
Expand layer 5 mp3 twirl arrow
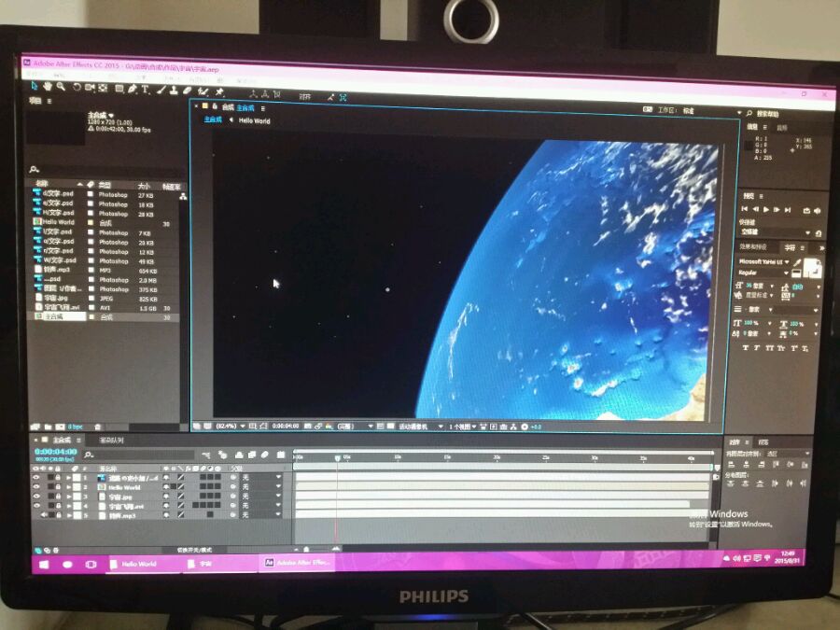(x=68, y=515)
